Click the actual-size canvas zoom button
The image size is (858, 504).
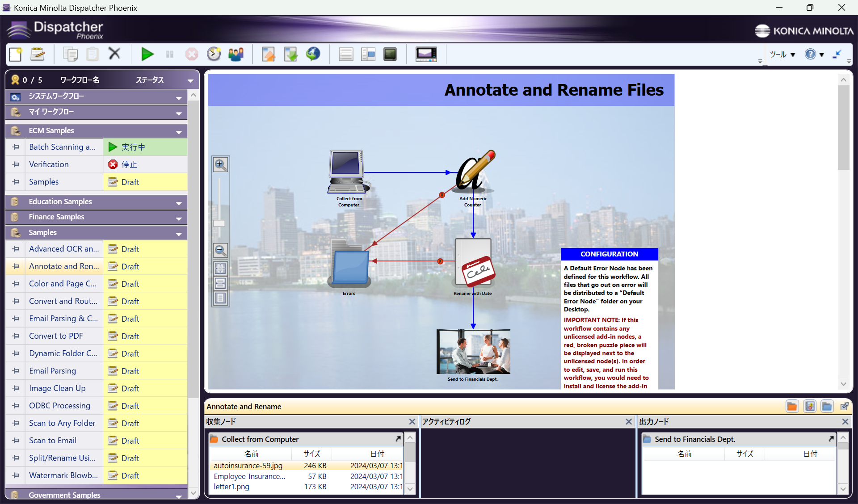click(x=220, y=298)
